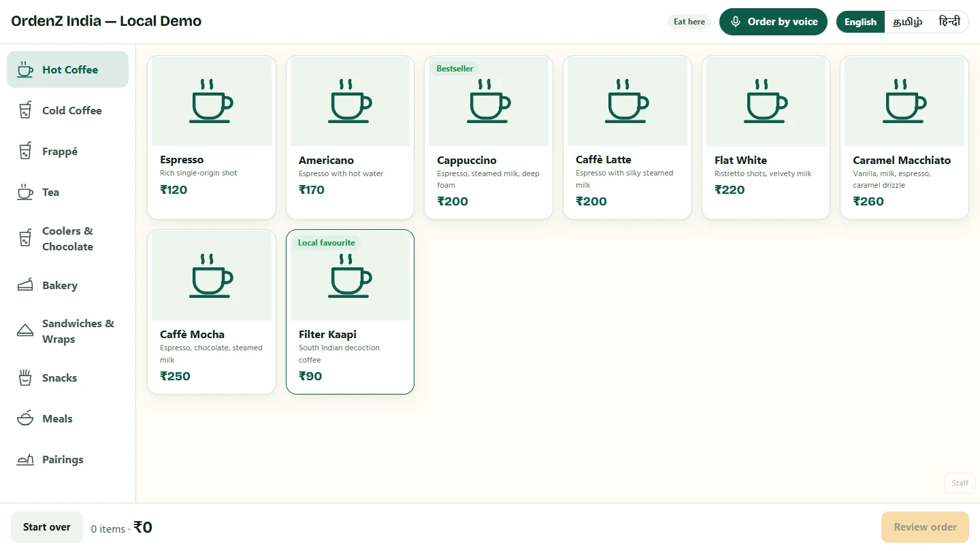The height and width of the screenshot is (551, 980).
Task: Click the microphone icon in Order by voice
Action: pyautogui.click(x=736, y=22)
